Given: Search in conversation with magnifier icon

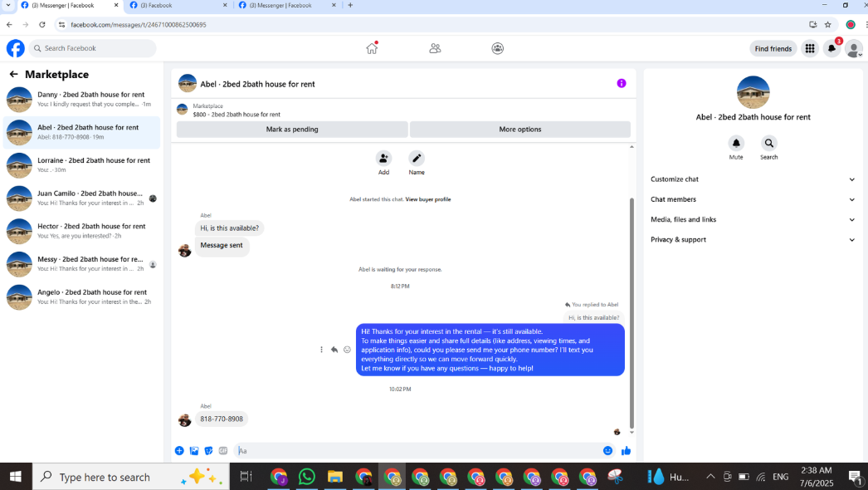Looking at the screenshot, I should pyautogui.click(x=769, y=143).
